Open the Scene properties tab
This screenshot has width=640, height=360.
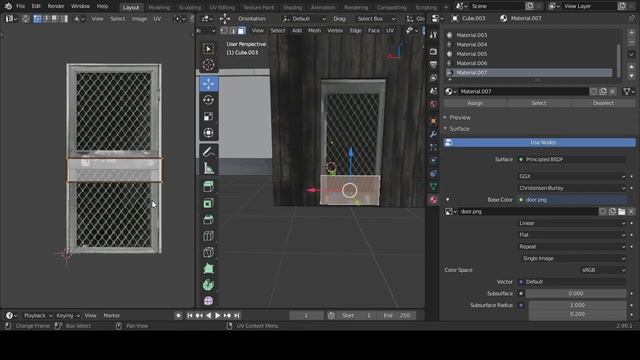click(433, 91)
